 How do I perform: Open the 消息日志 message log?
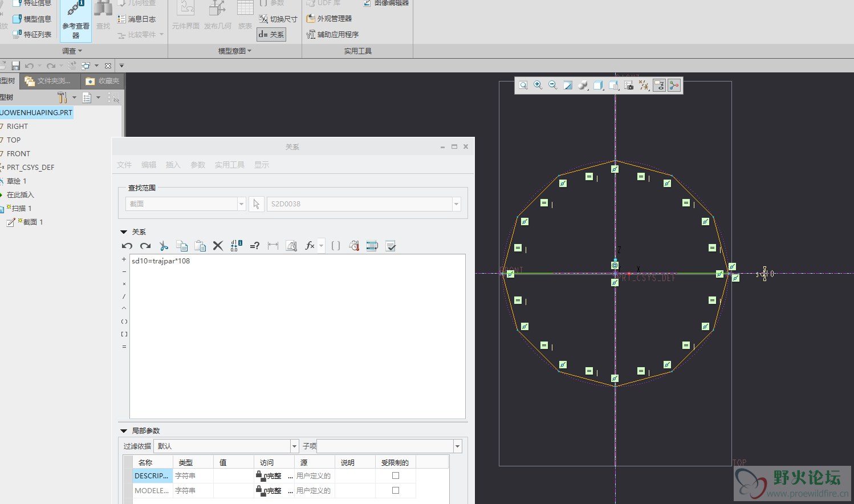coord(136,19)
